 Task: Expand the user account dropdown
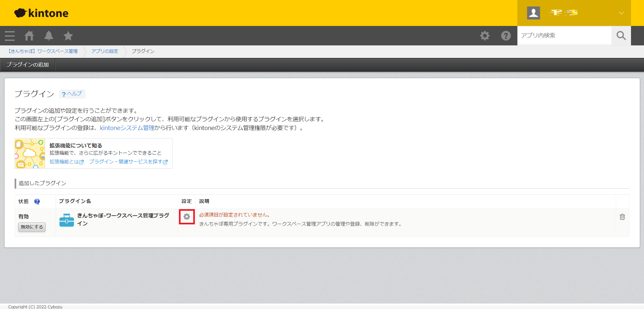click(x=621, y=13)
